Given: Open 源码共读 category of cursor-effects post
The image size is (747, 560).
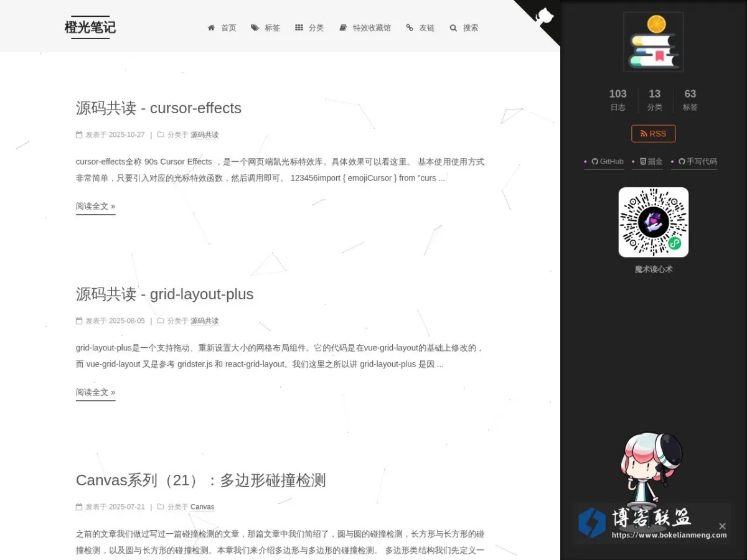Looking at the screenshot, I should pos(205,135).
